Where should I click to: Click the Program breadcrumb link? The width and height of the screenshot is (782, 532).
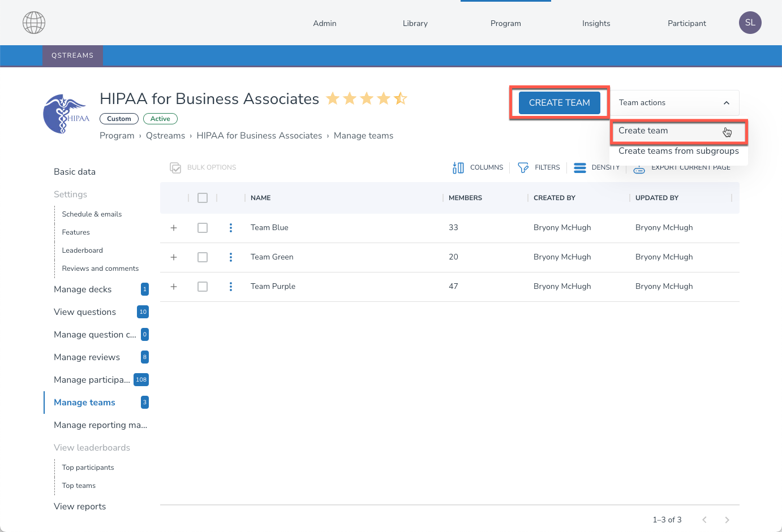click(x=117, y=136)
